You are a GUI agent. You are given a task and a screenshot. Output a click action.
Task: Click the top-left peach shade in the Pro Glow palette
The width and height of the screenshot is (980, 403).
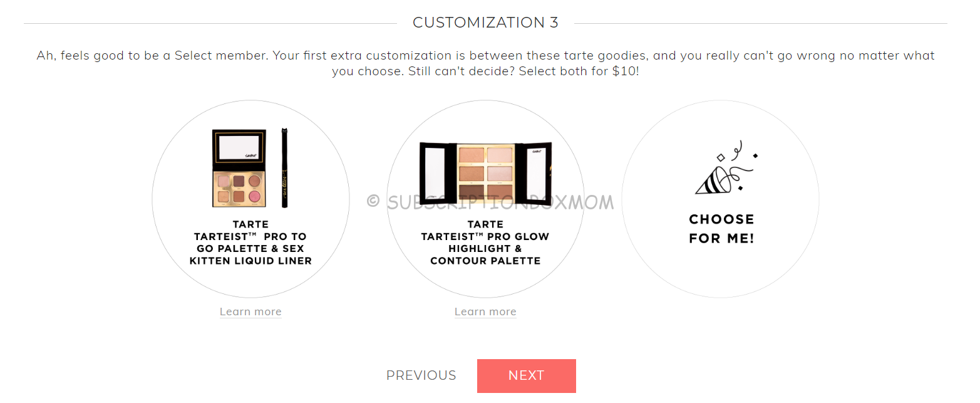click(472, 154)
